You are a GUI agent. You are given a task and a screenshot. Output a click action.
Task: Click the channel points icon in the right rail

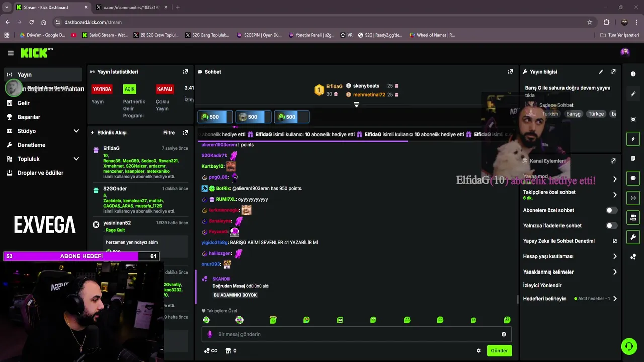coord(633,257)
